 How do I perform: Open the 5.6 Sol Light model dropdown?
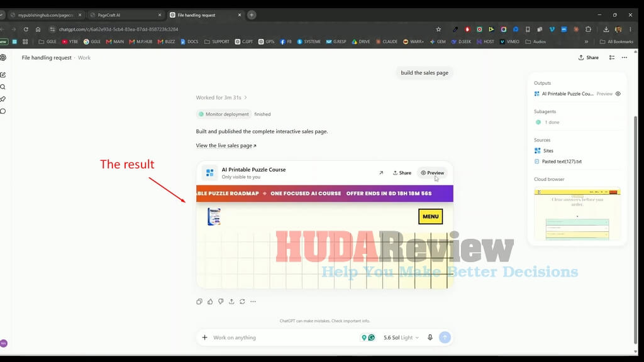coord(401,337)
